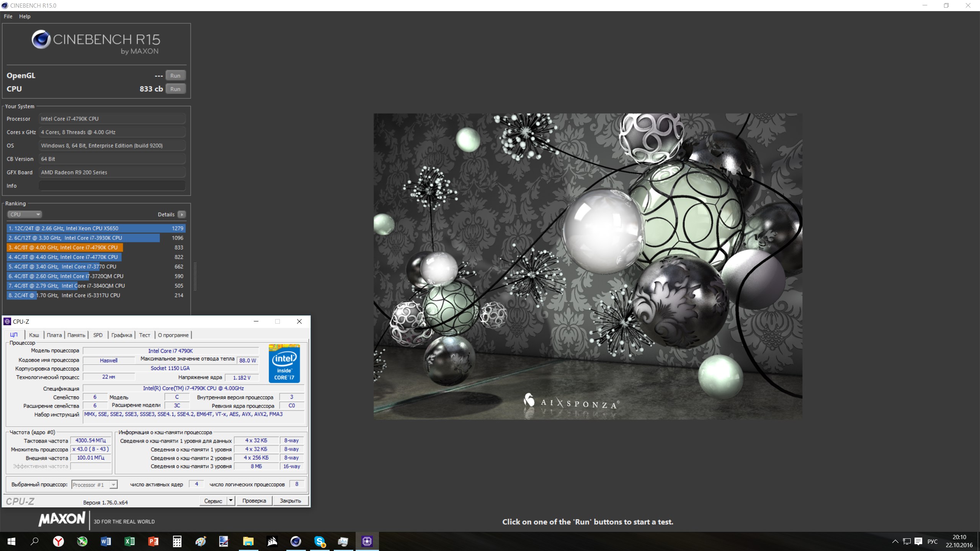
Task: Switch to the Память tab in CPU-Z
Action: click(76, 335)
